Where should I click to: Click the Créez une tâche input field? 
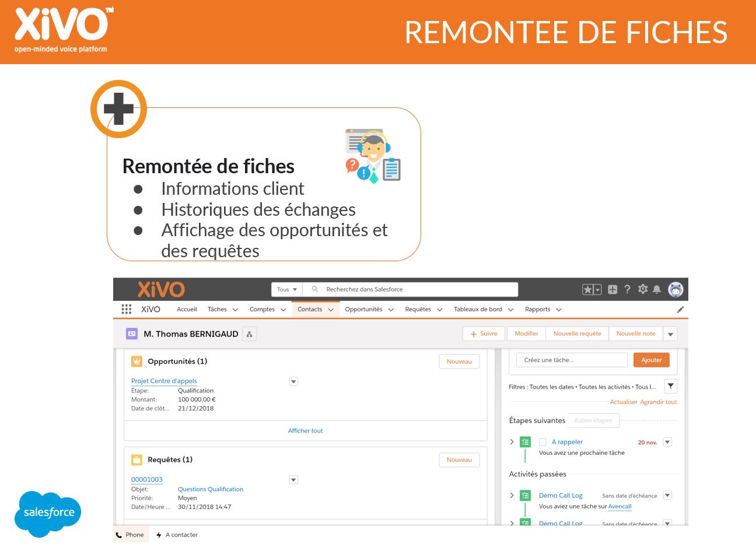[x=572, y=360]
